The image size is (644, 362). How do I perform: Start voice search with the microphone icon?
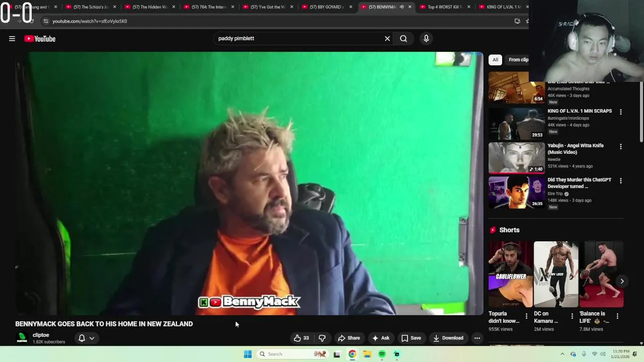tap(426, 38)
